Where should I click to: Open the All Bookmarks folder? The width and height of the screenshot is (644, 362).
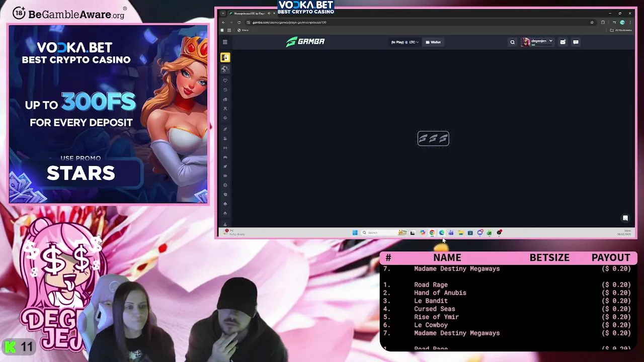(621, 30)
